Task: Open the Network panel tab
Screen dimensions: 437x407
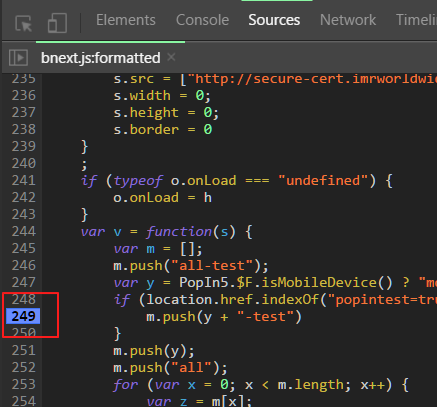Action: (x=348, y=20)
